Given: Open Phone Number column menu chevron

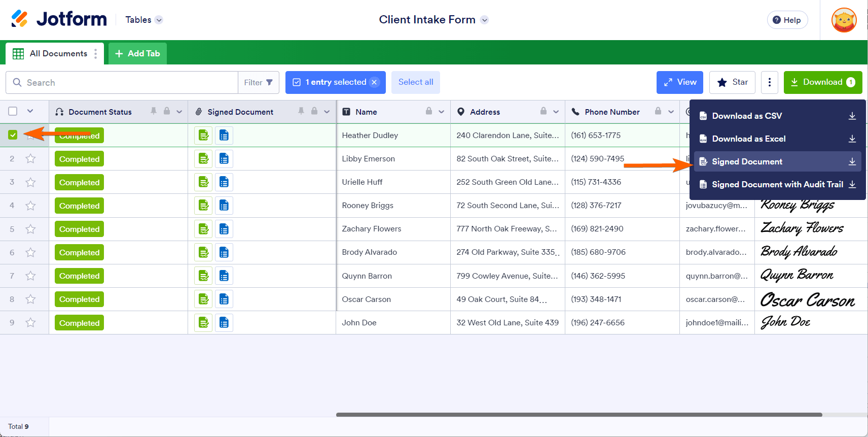Looking at the screenshot, I should coord(671,112).
